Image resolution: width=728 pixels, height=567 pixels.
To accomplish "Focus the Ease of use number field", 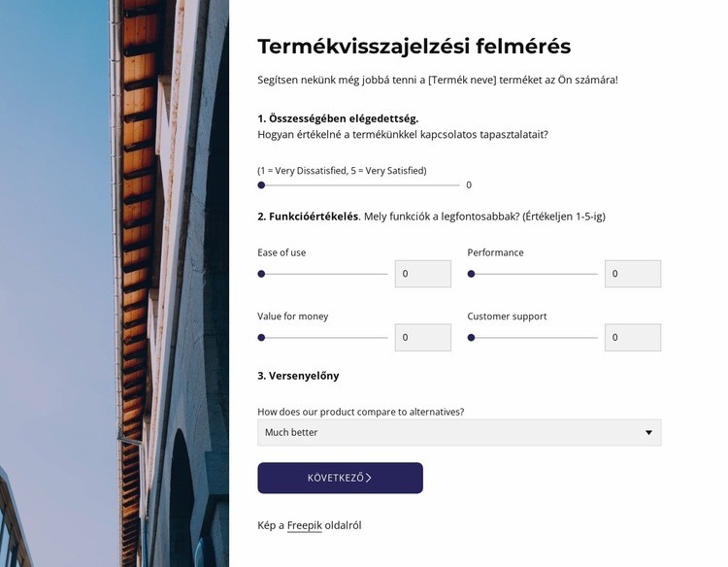I will point(422,274).
